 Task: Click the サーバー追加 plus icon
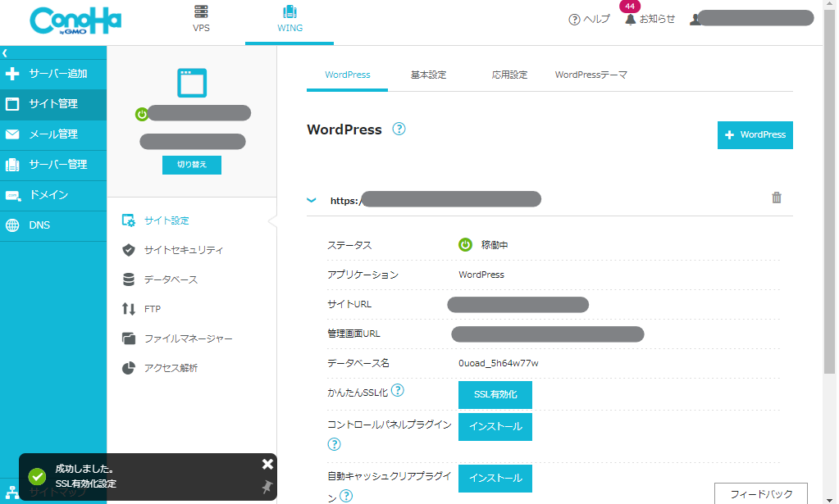tap(12, 74)
